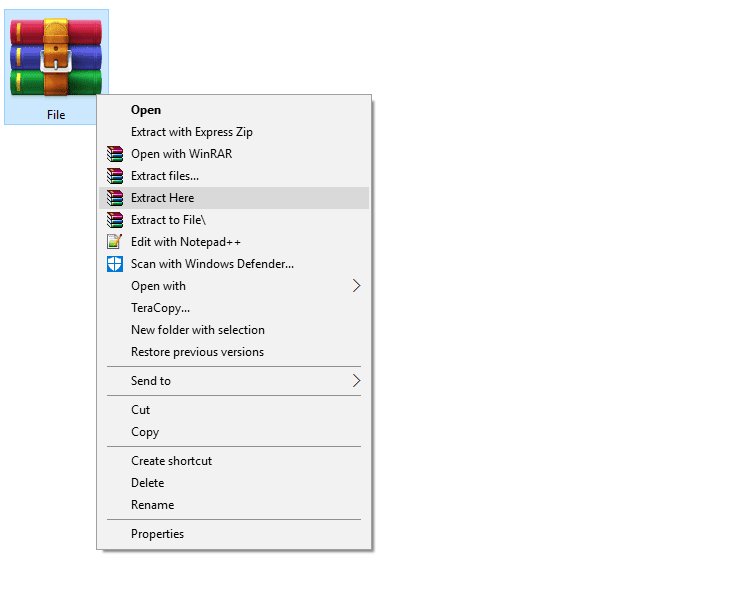The width and height of the screenshot is (752, 593).
Task: Select Extract with Express Zip
Action: click(234, 132)
